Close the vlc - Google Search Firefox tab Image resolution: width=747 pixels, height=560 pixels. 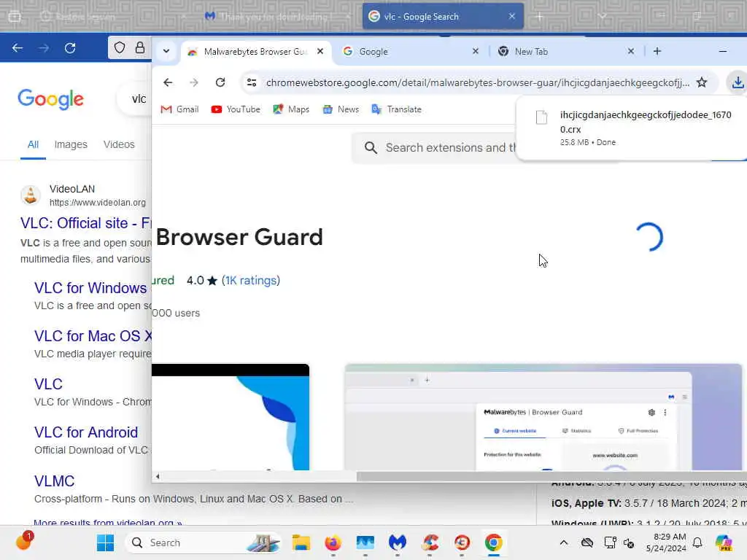[511, 16]
